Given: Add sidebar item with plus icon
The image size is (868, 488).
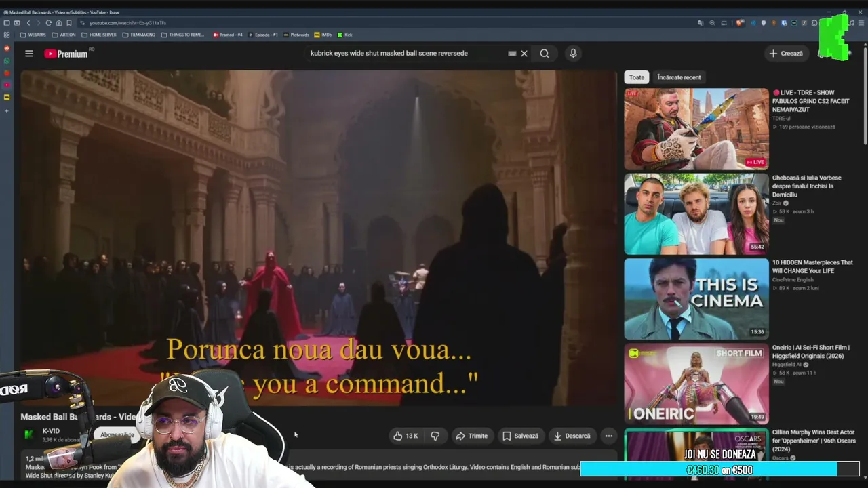Looking at the screenshot, I should 7,110.
